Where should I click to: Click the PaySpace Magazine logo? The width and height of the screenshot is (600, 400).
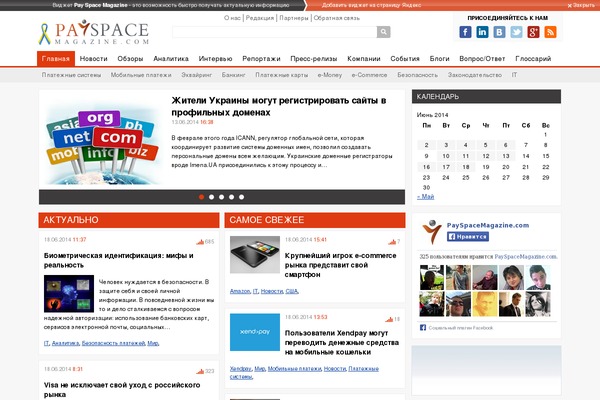coord(94,32)
